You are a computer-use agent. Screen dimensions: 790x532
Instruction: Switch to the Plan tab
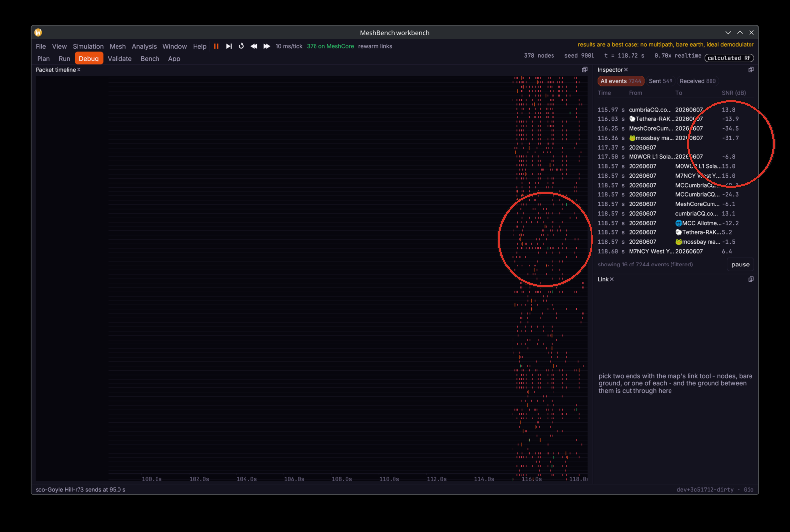click(43, 59)
